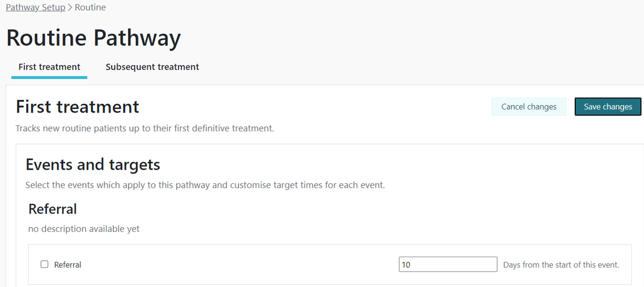Click empty space in the Referral event row
644x287 pixels.
[236, 264]
